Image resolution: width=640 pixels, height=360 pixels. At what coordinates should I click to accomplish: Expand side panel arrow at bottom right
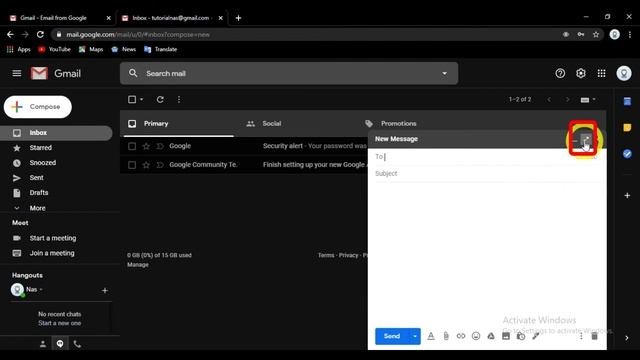point(627,338)
